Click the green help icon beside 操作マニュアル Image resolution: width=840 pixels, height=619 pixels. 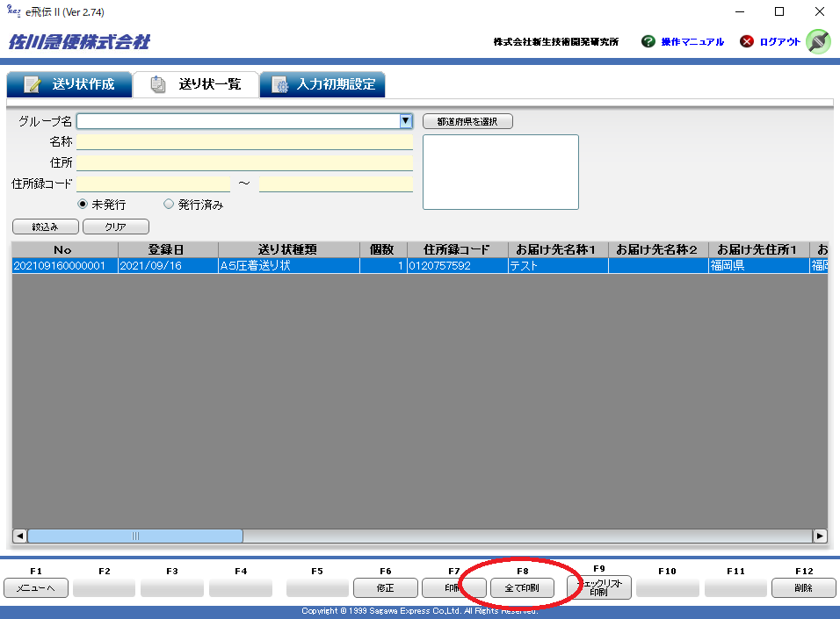(648, 41)
